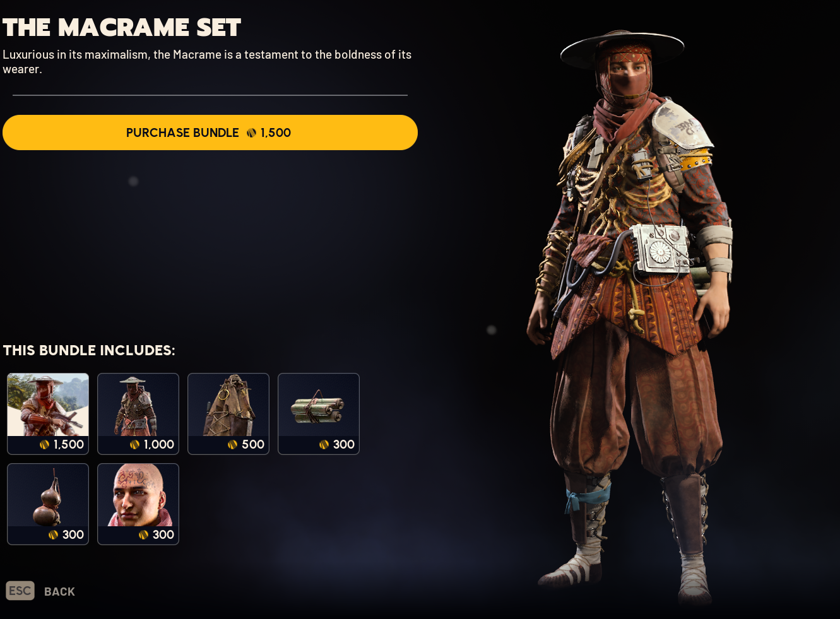Select the tattooed bald head item

(138, 504)
